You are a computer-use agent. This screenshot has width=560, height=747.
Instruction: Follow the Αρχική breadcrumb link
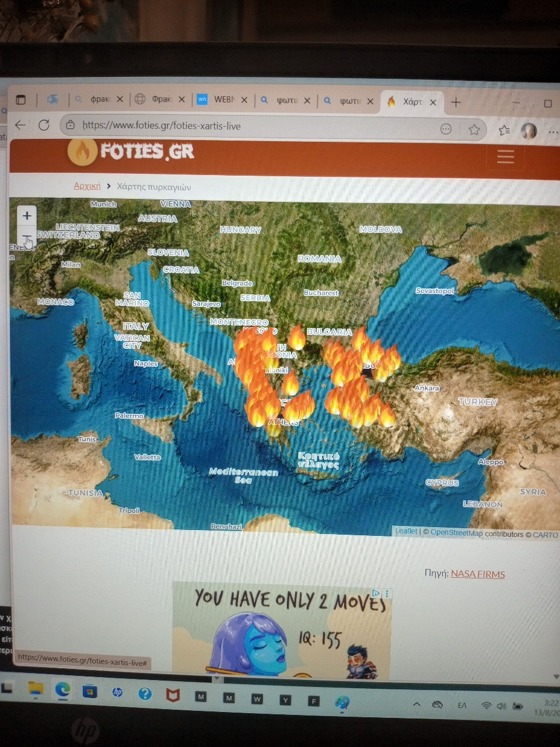[87, 186]
